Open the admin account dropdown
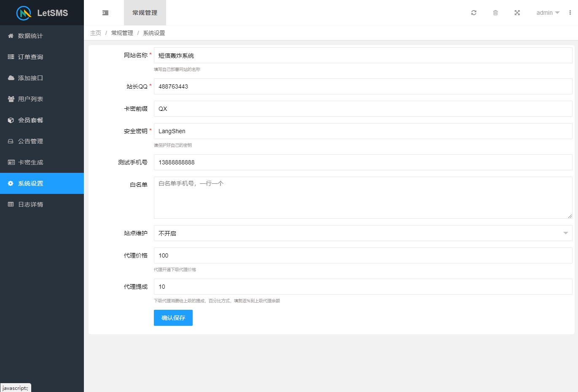This screenshot has width=578, height=392. coord(547,13)
